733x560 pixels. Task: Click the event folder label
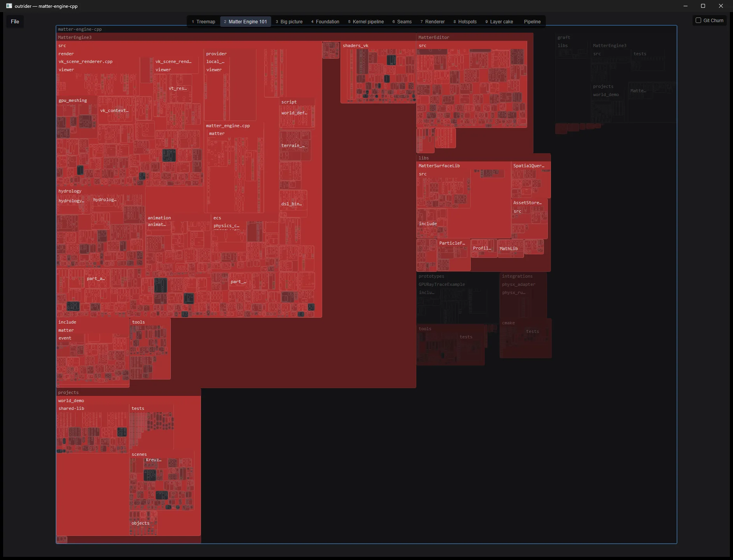65,338
